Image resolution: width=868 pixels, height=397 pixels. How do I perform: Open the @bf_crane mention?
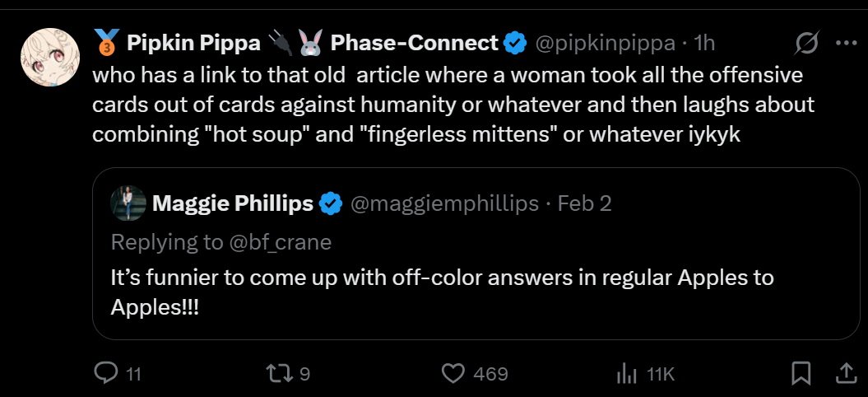point(281,241)
